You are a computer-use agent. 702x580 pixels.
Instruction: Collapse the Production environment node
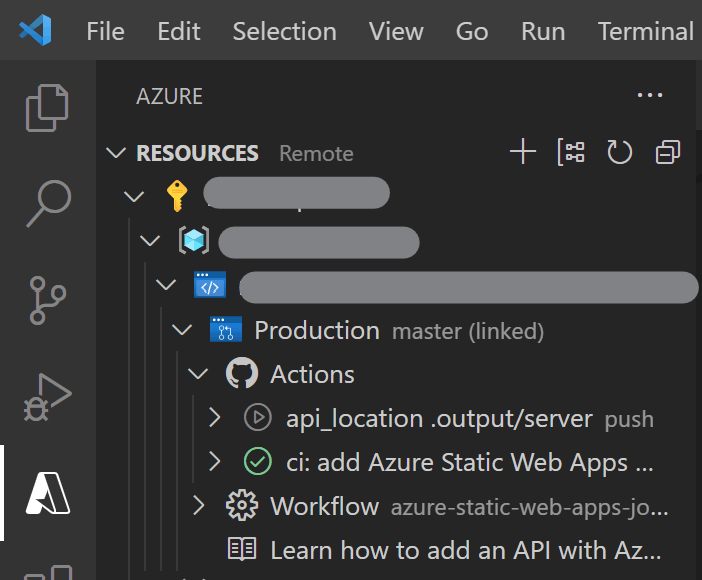pos(182,330)
